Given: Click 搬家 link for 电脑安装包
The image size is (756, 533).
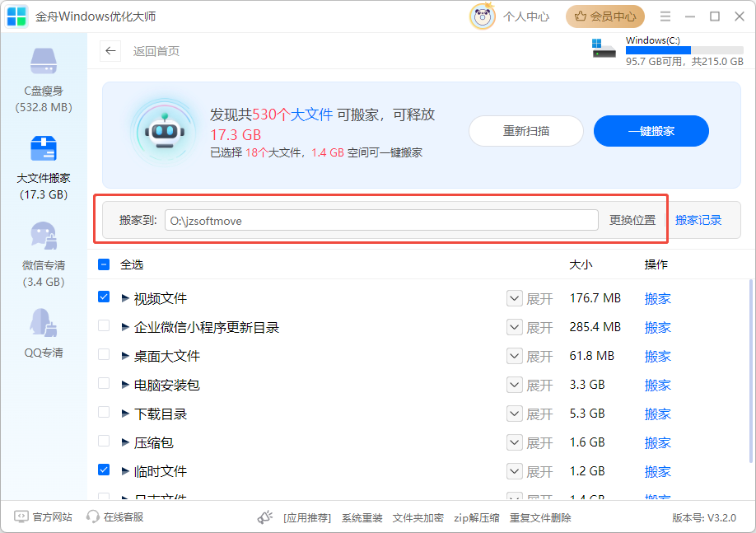Looking at the screenshot, I should point(658,386).
